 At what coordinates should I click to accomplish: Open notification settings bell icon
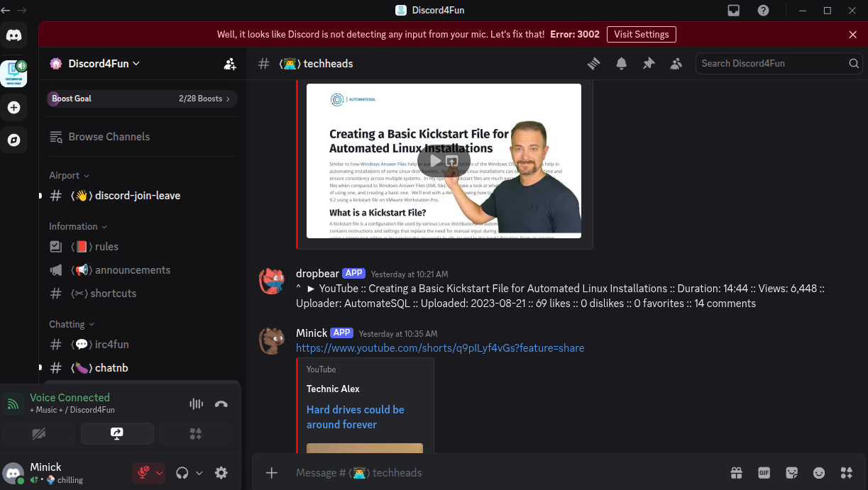pos(621,64)
